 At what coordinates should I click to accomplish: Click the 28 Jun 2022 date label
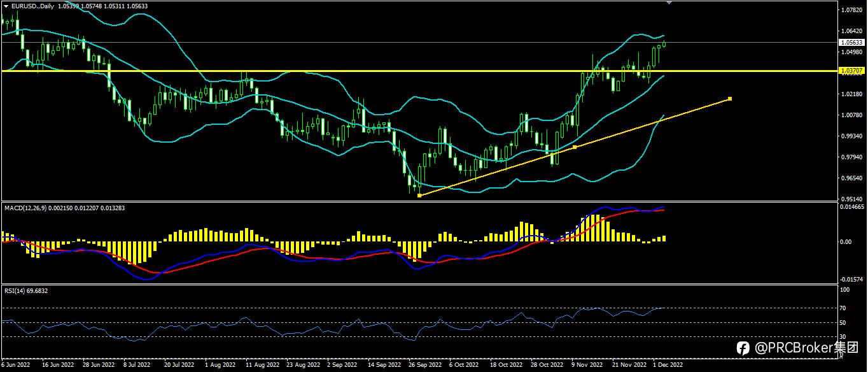coord(97,366)
